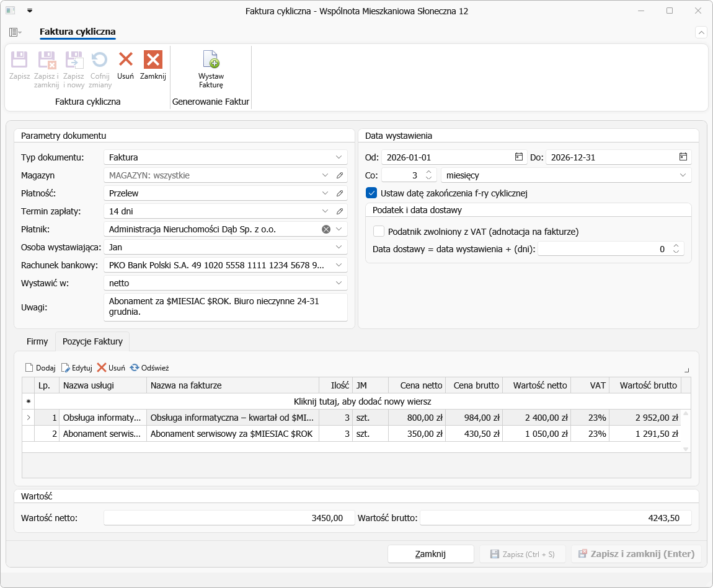Image resolution: width=713 pixels, height=588 pixels.
Task: Click Usuń in the positions toolbar
Action: tap(112, 367)
